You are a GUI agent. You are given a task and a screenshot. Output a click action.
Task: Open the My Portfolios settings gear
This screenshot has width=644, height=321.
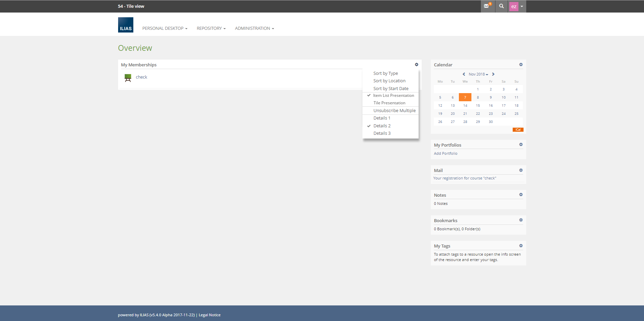click(x=521, y=145)
